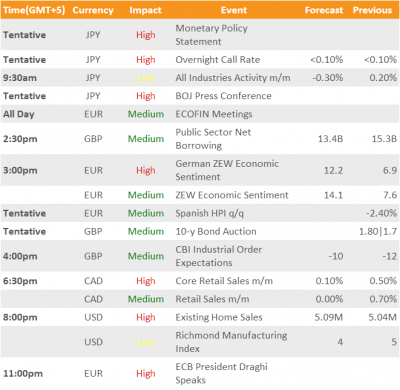Open German ZEW Economic Sentiment event
Image resolution: width=400 pixels, height=390 pixels.
tap(227, 170)
